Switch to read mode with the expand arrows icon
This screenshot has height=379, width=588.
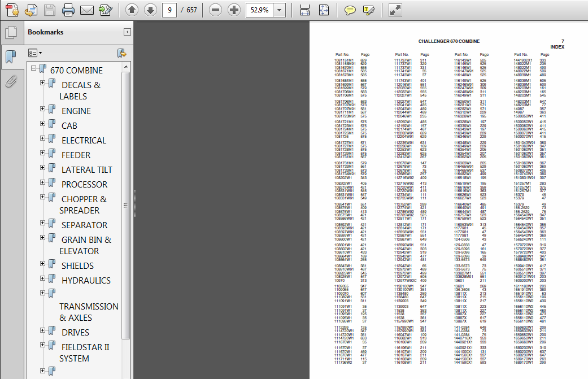tap(395, 10)
